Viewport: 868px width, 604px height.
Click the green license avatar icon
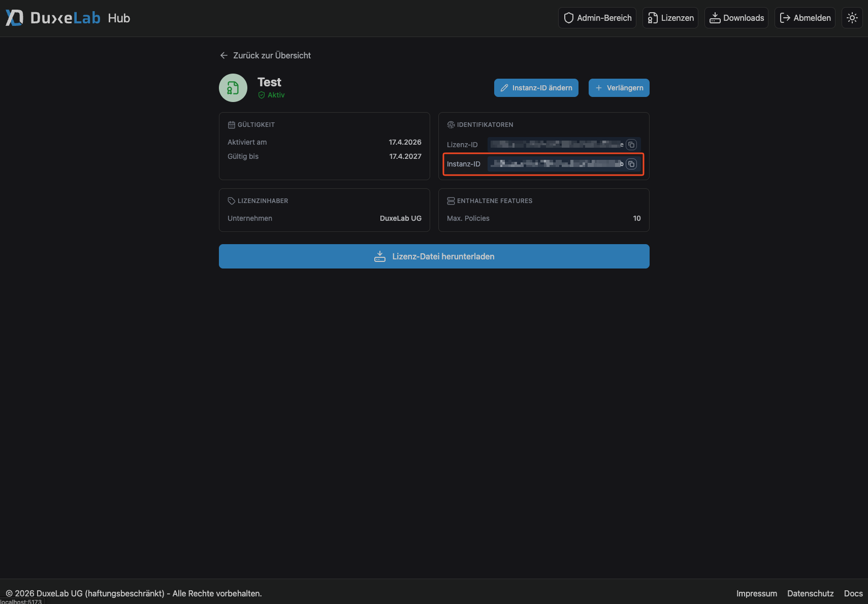coord(233,88)
